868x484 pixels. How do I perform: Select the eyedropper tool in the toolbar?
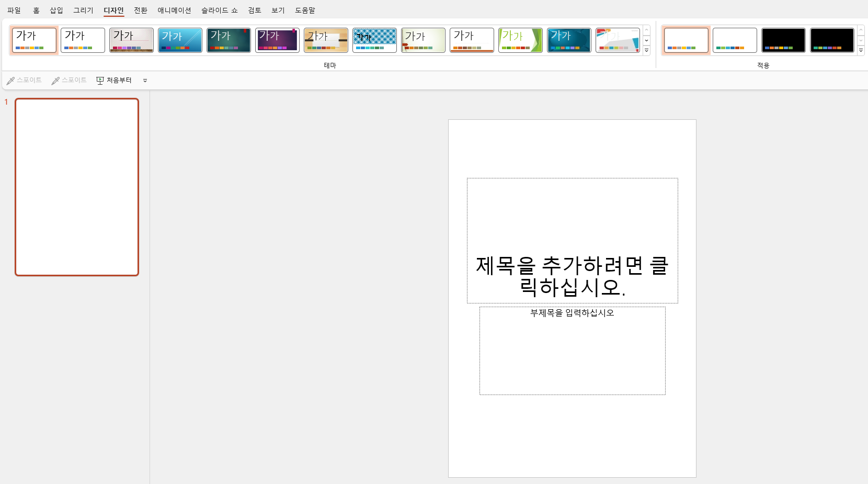(24, 80)
